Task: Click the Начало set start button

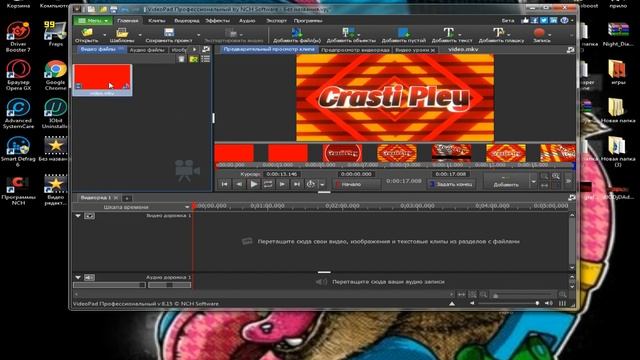Action: (x=356, y=184)
